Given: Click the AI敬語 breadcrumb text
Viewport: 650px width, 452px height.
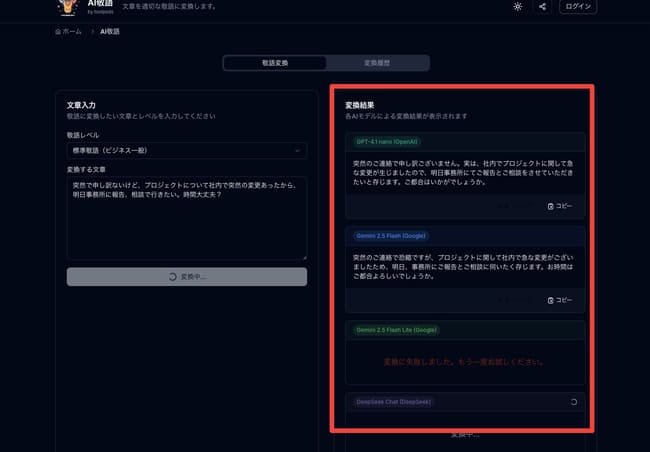Looking at the screenshot, I should click(110, 32).
